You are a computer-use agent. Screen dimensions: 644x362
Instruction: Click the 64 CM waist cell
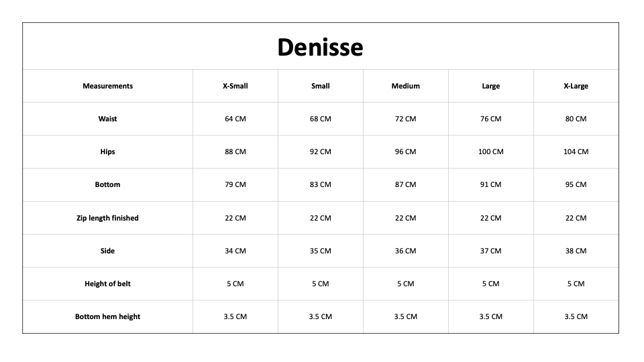[235, 119]
